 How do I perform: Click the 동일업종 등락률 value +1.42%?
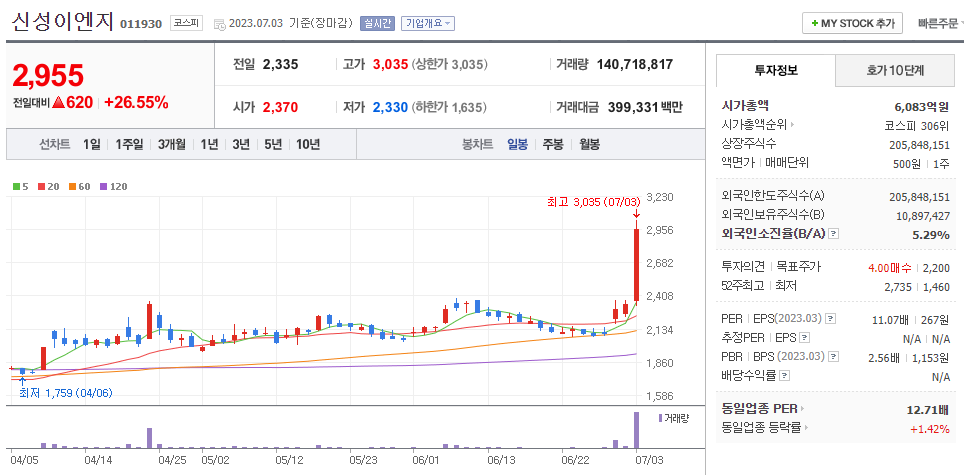click(x=930, y=429)
